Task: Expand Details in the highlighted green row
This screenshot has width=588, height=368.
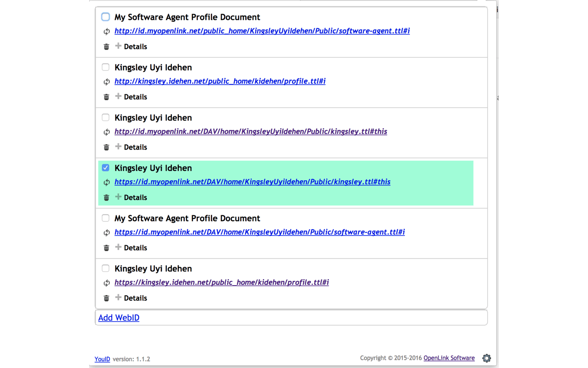Action: [x=131, y=197]
